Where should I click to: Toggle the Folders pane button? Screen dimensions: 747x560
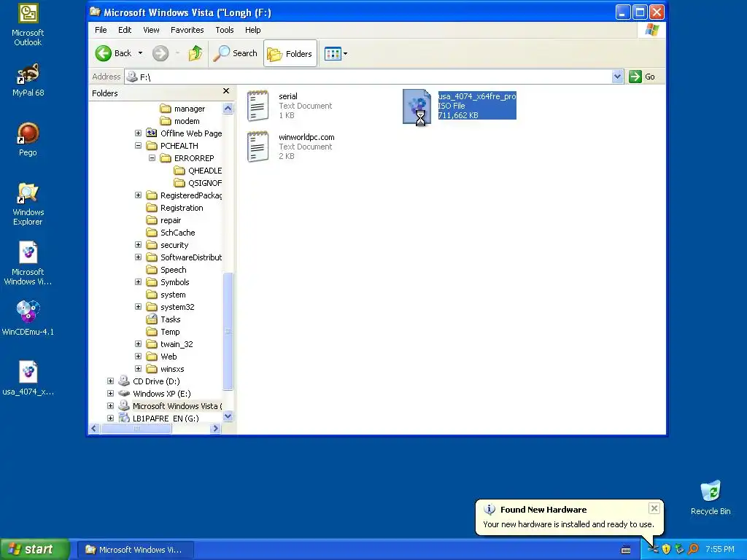[x=290, y=53]
